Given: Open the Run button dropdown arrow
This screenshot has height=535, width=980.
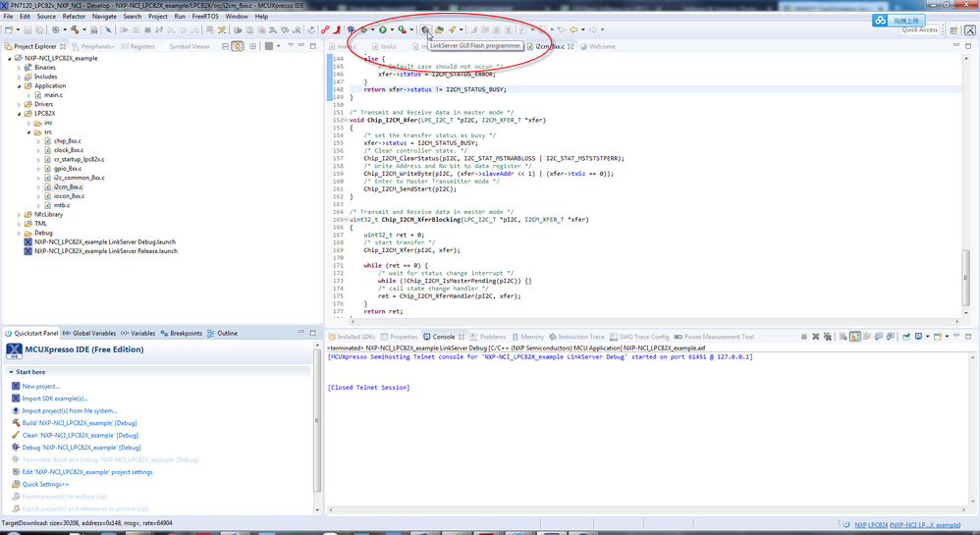Looking at the screenshot, I should point(392,29).
